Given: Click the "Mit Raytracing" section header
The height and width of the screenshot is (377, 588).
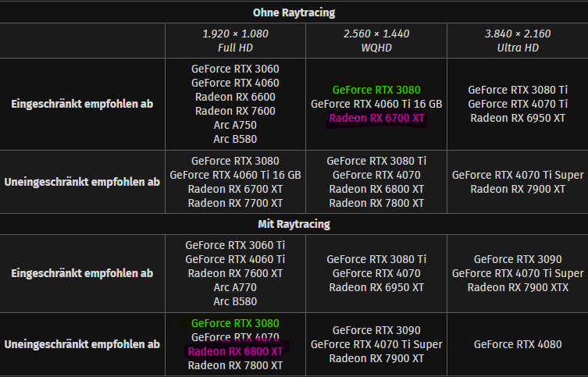Looking at the screenshot, I should (x=294, y=224).
